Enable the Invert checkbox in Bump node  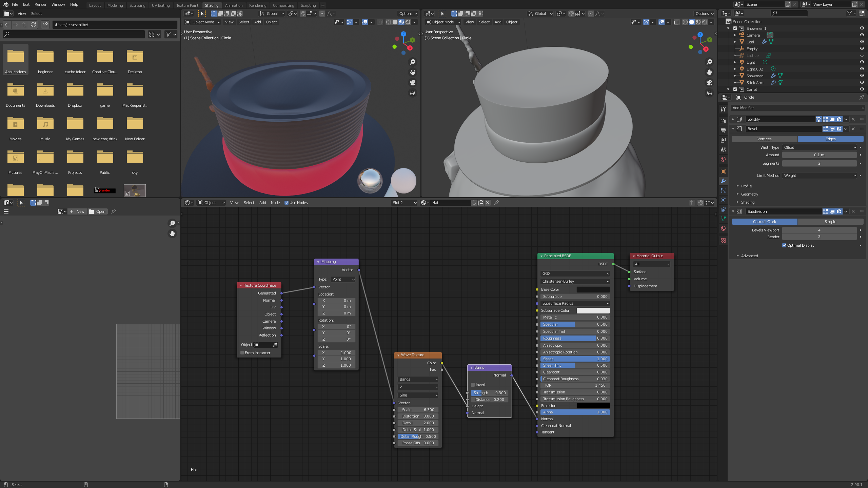coord(473,385)
